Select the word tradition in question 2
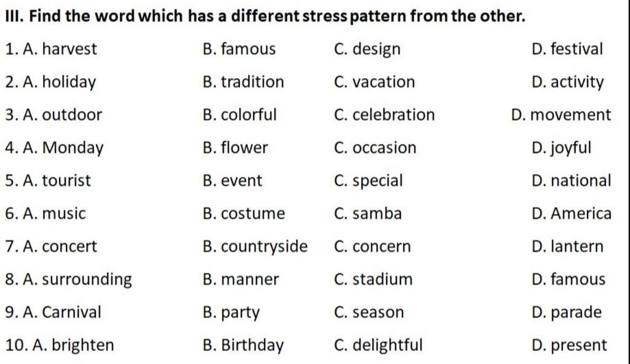 [x=252, y=82]
